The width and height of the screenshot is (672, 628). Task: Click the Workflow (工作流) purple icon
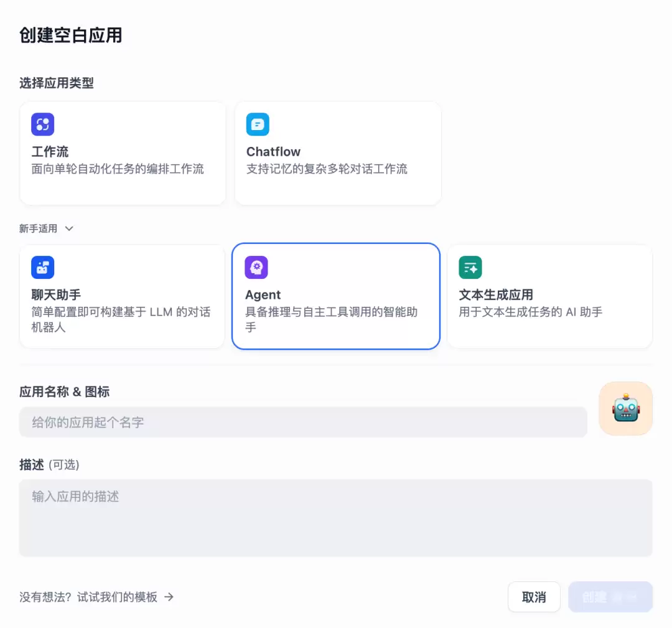(42, 124)
